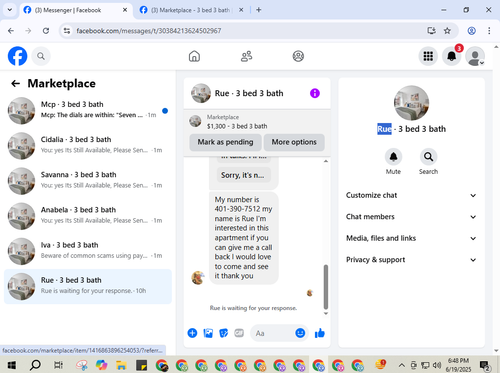The width and height of the screenshot is (500, 373).
Task: Expand Media, files and links section
Action: (411, 238)
